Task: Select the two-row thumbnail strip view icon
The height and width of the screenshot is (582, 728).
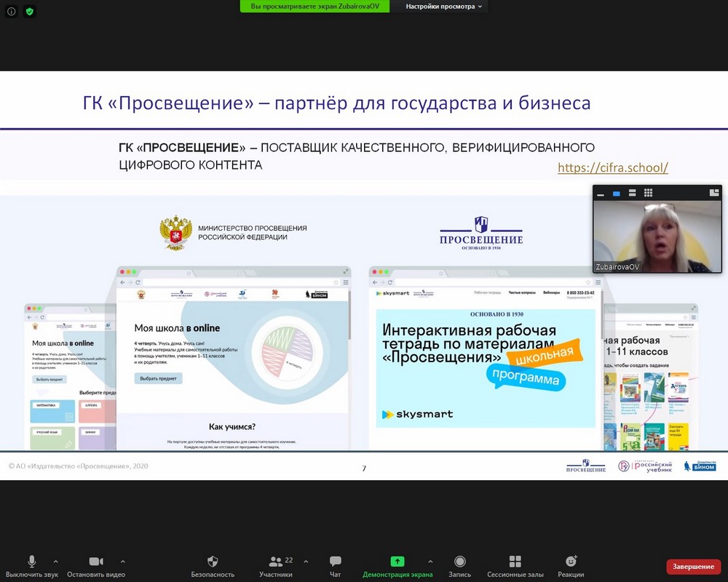Action: click(632, 193)
